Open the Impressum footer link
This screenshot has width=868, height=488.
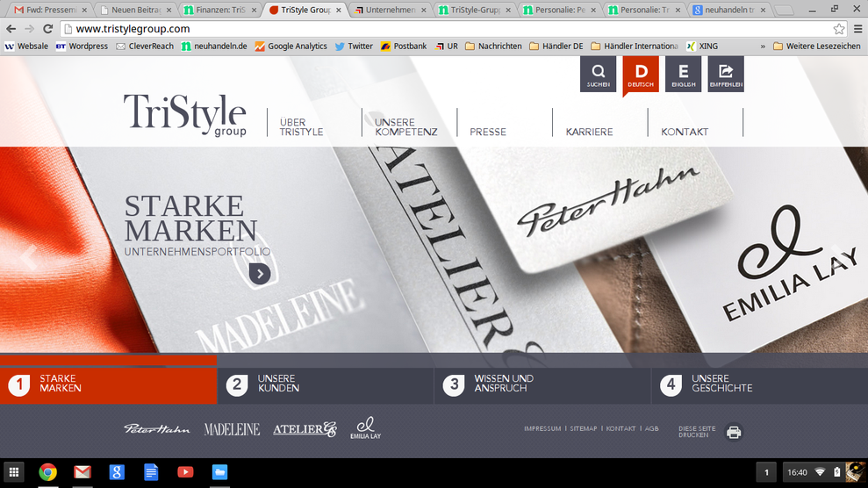(542, 429)
